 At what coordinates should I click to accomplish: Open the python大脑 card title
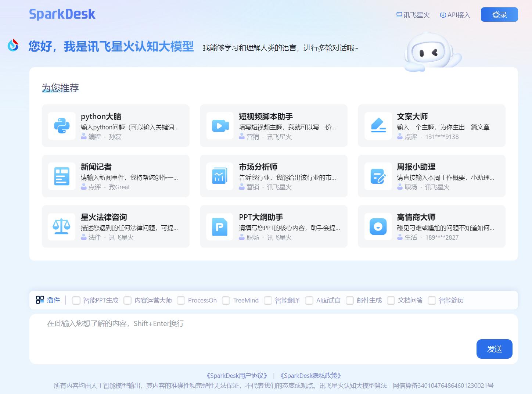[101, 117]
